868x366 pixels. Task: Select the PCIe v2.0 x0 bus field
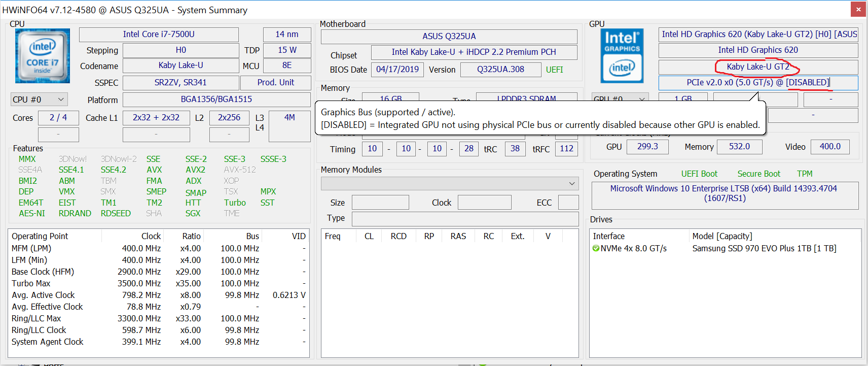click(758, 83)
